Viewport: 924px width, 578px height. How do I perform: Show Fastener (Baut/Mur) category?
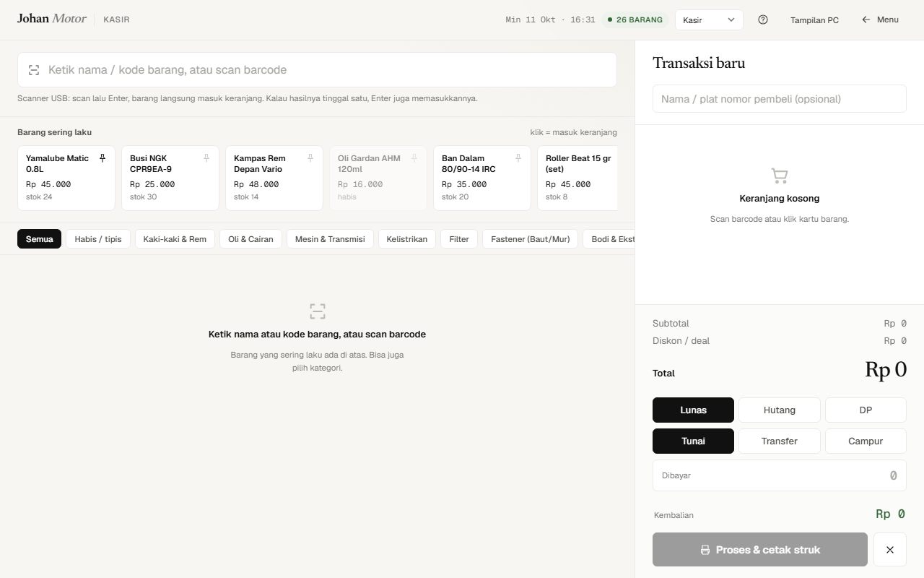(x=531, y=239)
